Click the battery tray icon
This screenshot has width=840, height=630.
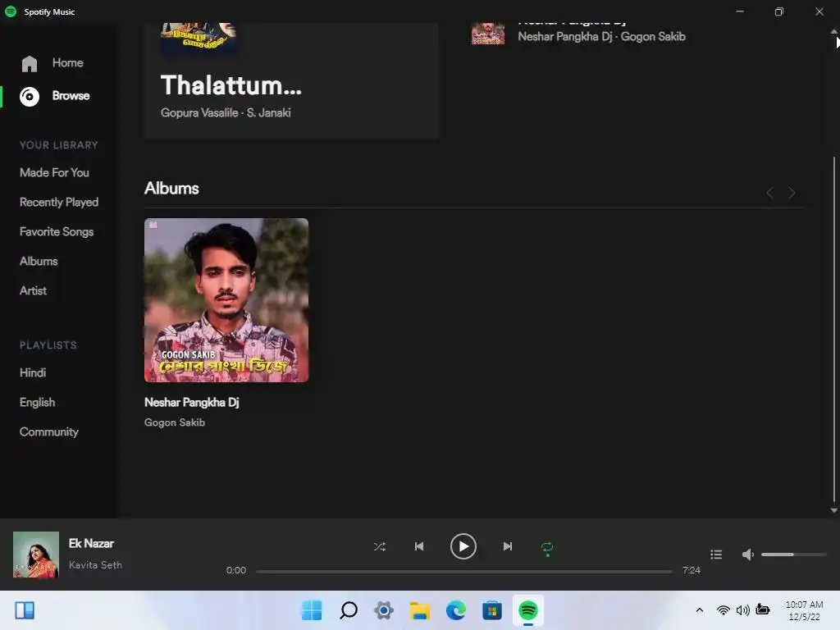pyautogui.click(x=763, y=609)
